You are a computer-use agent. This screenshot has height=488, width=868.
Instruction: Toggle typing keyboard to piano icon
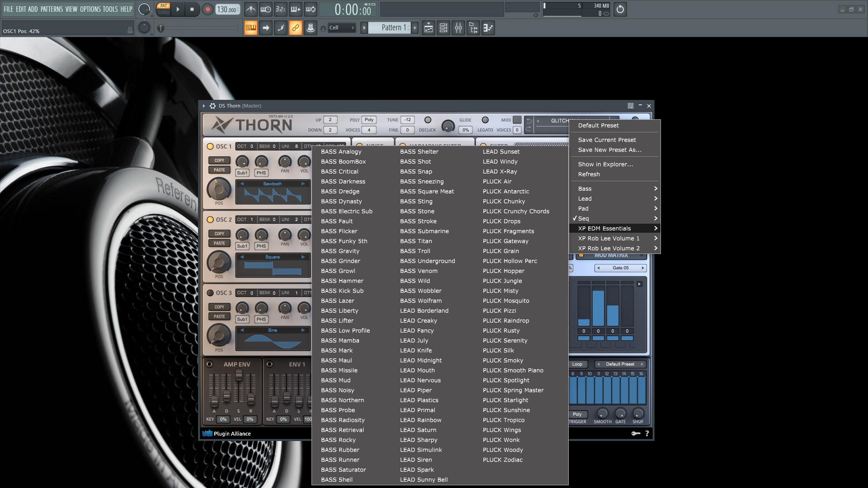[251, 28]
